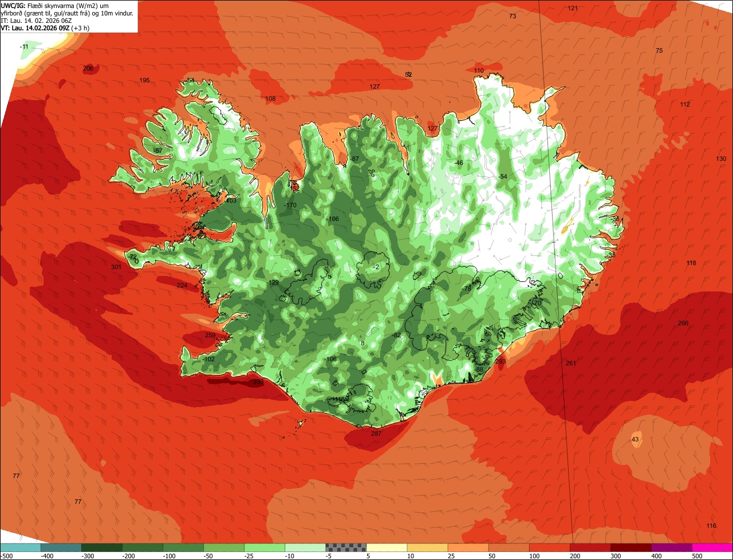
Task: Select the magenta legend swatch above 500
Action: 712,547
